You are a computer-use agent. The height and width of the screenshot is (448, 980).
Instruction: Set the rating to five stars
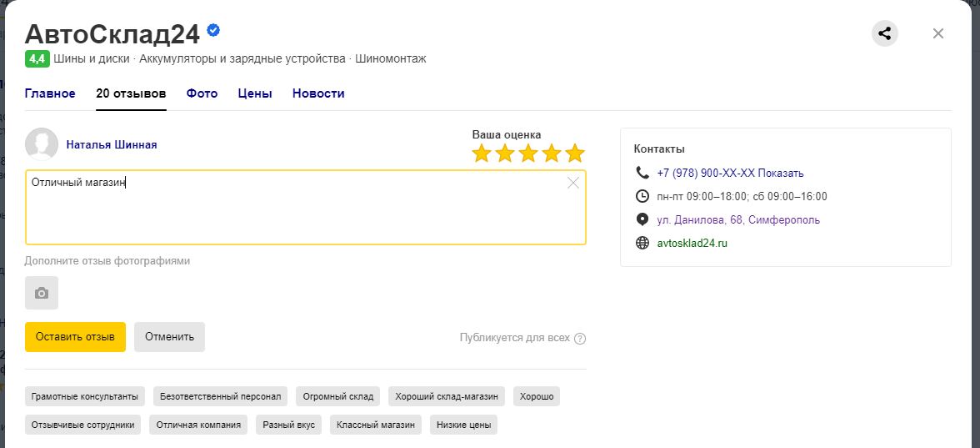point(575,154)
